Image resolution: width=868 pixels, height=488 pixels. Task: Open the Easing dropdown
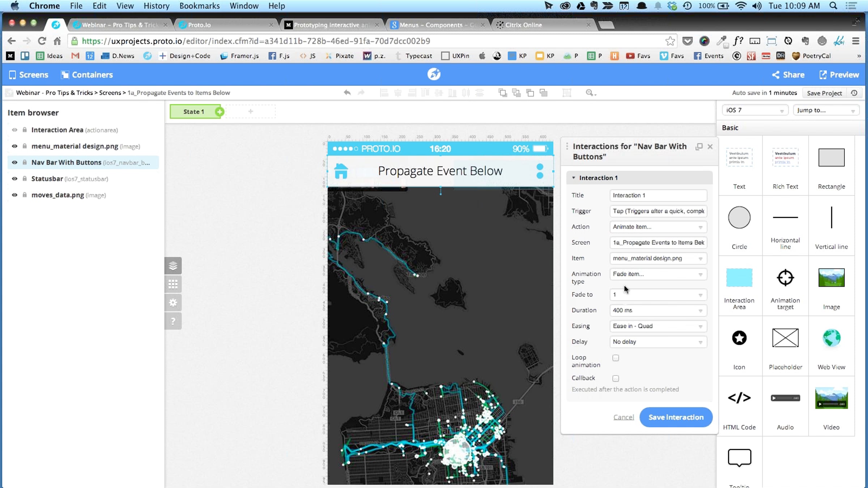pyautogui.click(x=658, y=326)
